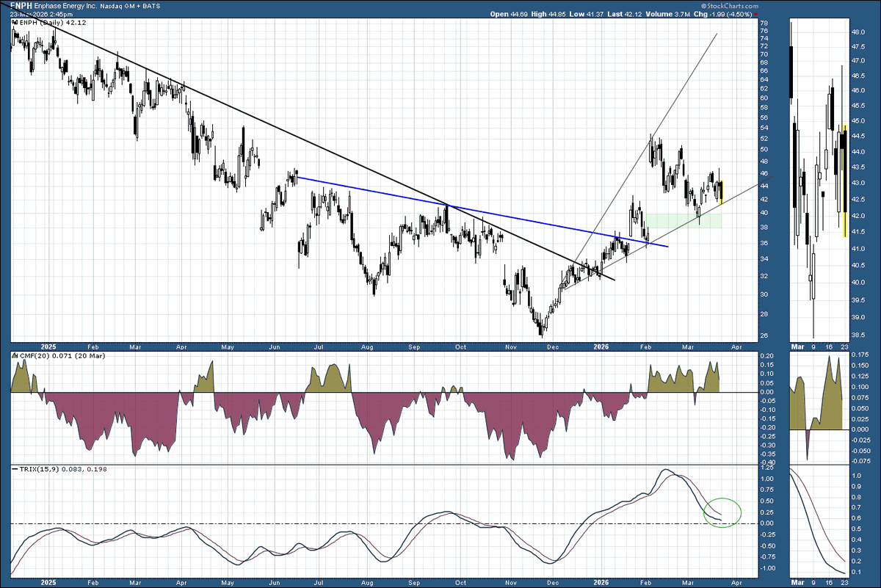This screenshot has height=588, width=881.
Task: Click the yellow-highlighted latest candle on main chart
Action: [x=722, y=192]
